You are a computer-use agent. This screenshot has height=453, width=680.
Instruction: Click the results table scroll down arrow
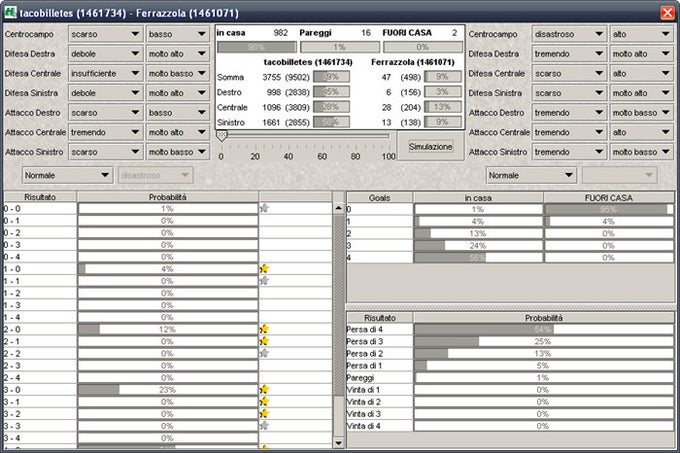339,443
